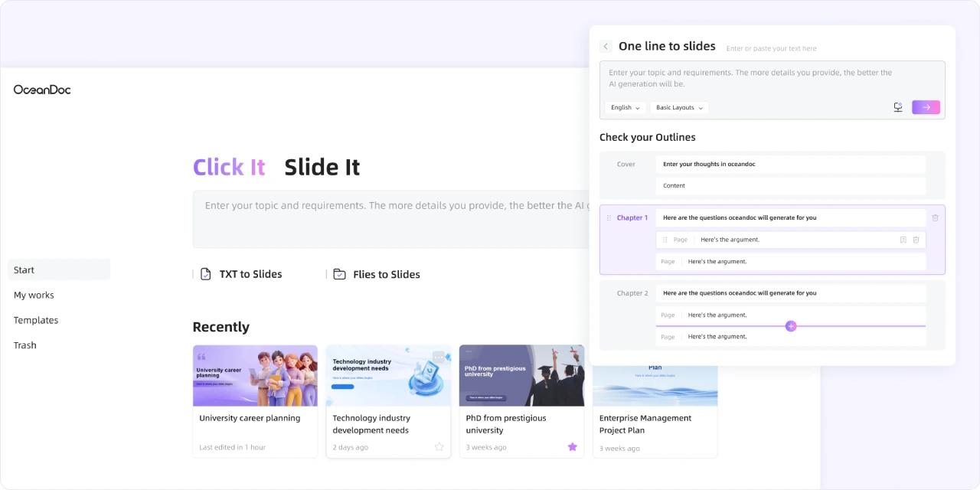The image size is (980, 490).
Task: Click the purple plus to insert a page
Action: pos(791,326)
